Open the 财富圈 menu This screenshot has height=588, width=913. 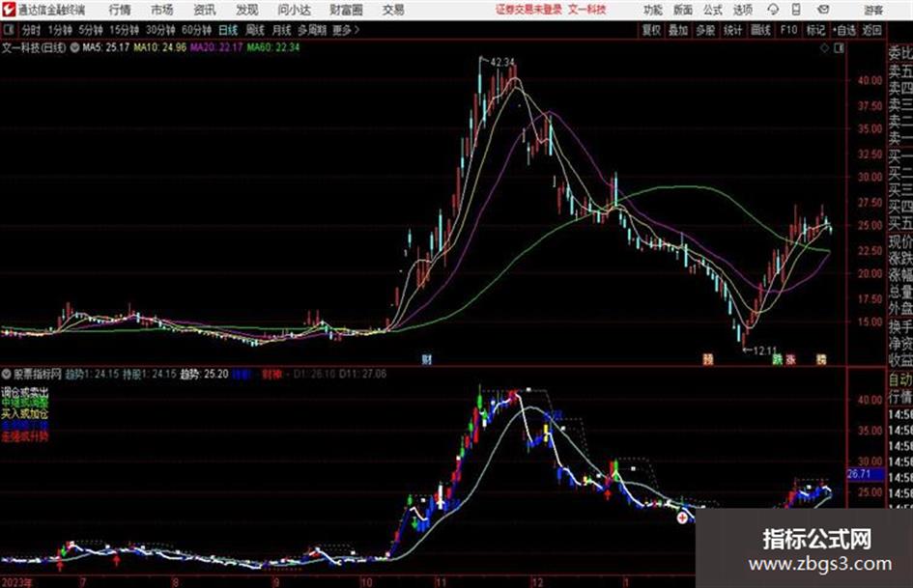(346, 10)
